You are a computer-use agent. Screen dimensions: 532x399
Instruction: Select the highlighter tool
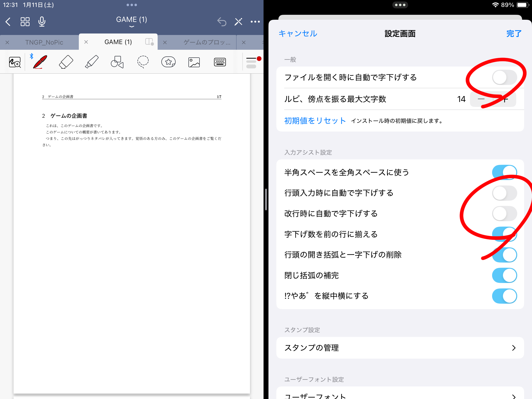click(x=92, y=62)
